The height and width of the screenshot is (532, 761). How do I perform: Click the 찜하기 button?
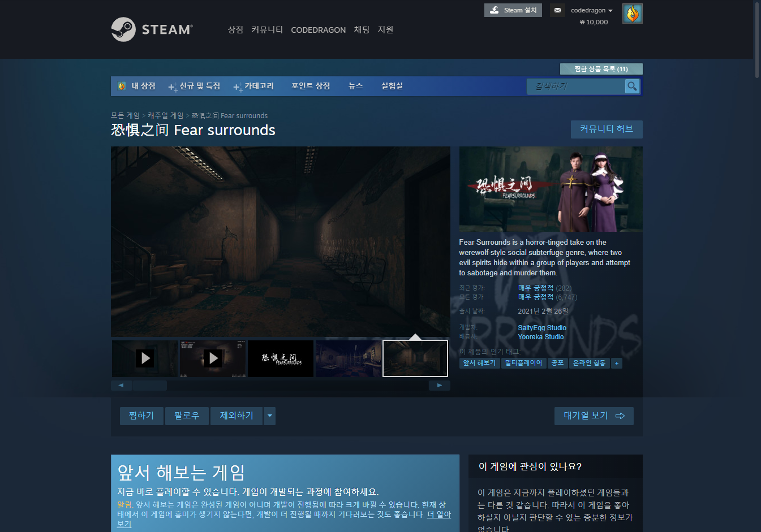point(141,416)
